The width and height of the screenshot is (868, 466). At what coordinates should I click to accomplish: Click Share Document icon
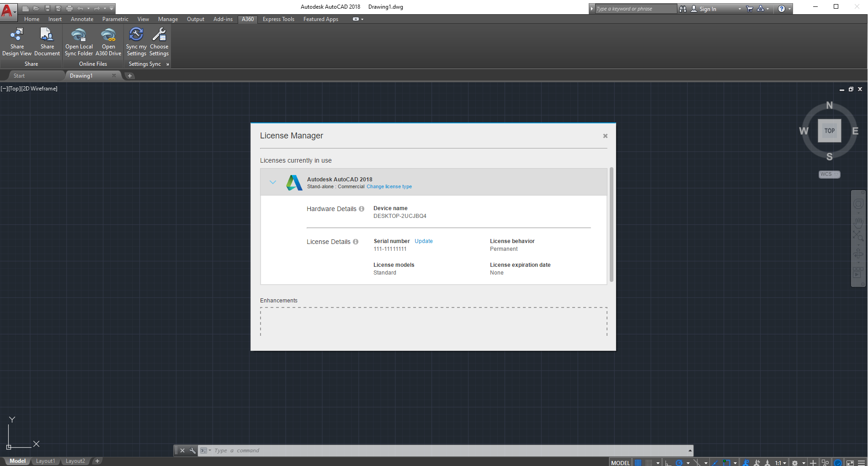(x=47, y=35)
